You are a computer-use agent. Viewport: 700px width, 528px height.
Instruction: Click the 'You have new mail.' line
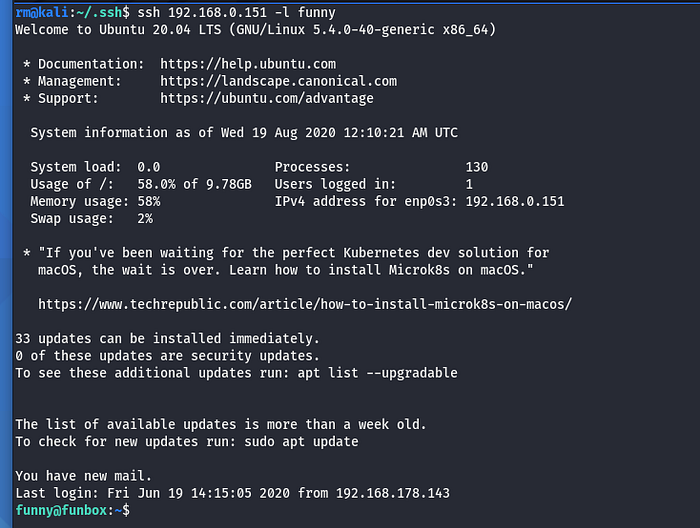[83, 475]
